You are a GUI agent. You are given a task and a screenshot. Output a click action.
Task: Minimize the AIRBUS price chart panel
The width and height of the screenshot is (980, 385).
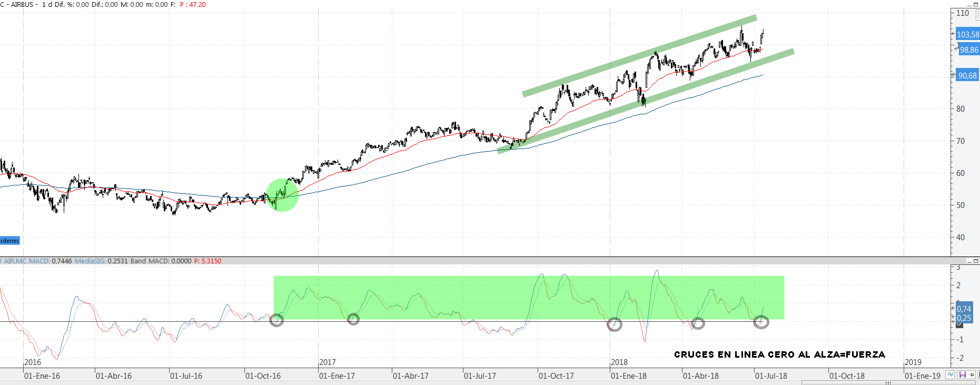[969, 4]
